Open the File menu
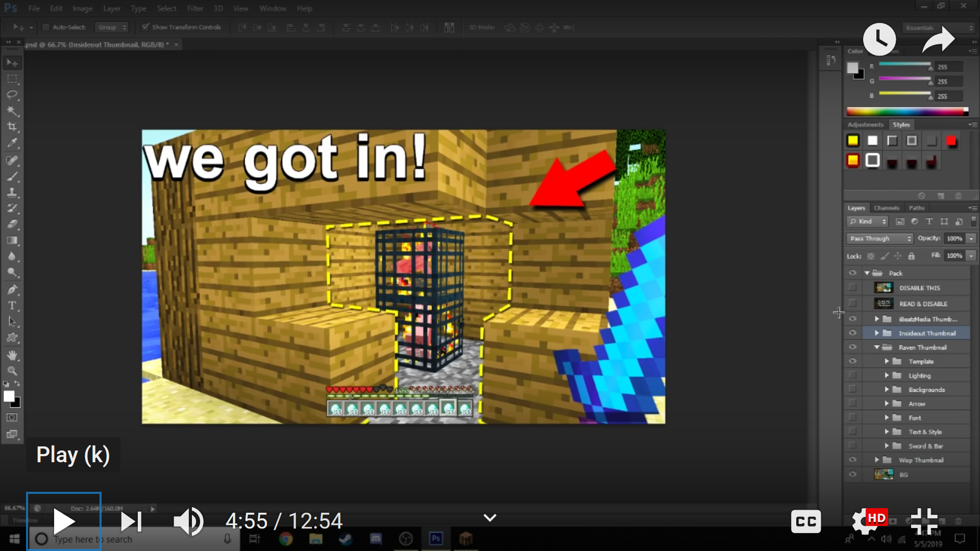980x551 pixels. pos(34,8)
